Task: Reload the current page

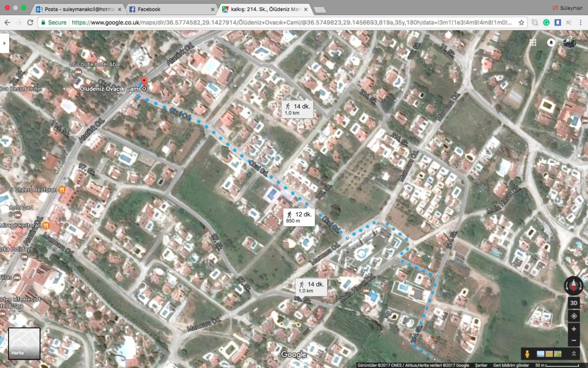Action: click(30, 22)
